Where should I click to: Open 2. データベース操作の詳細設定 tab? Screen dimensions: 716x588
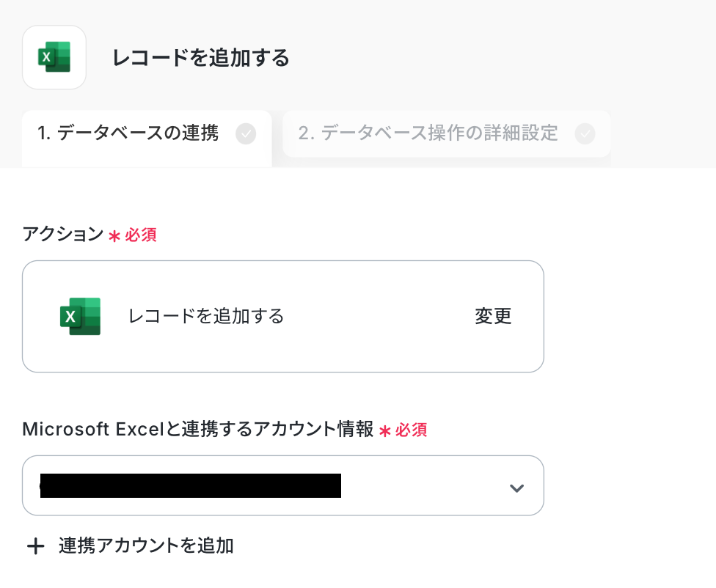428,133
